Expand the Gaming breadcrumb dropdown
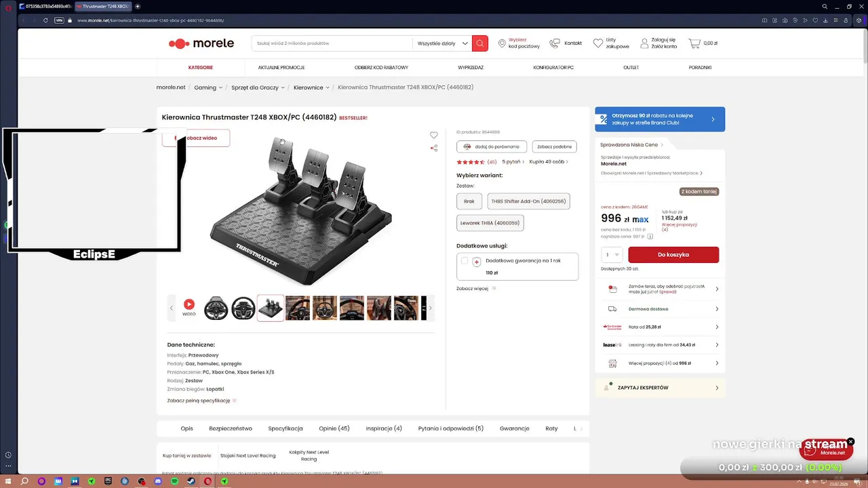Image resolution: width=868 pixels, height=488 pixels. point(220,87)
